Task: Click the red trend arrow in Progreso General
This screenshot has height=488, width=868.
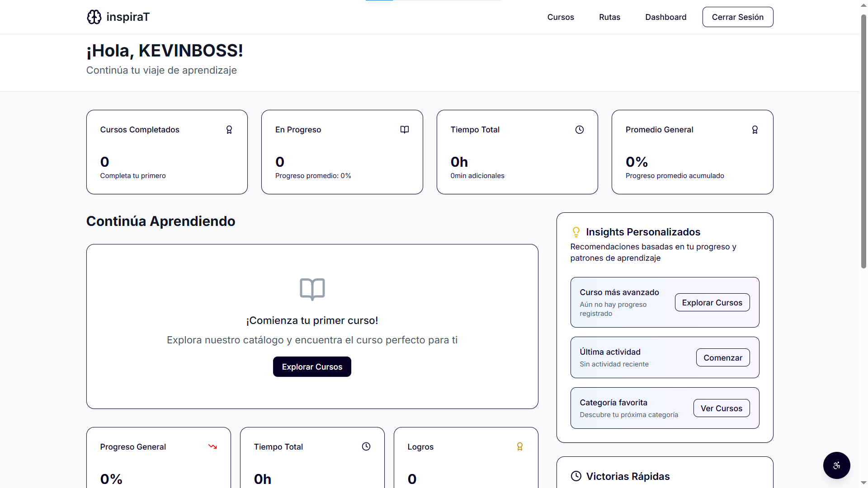Action: click(212, 447)
